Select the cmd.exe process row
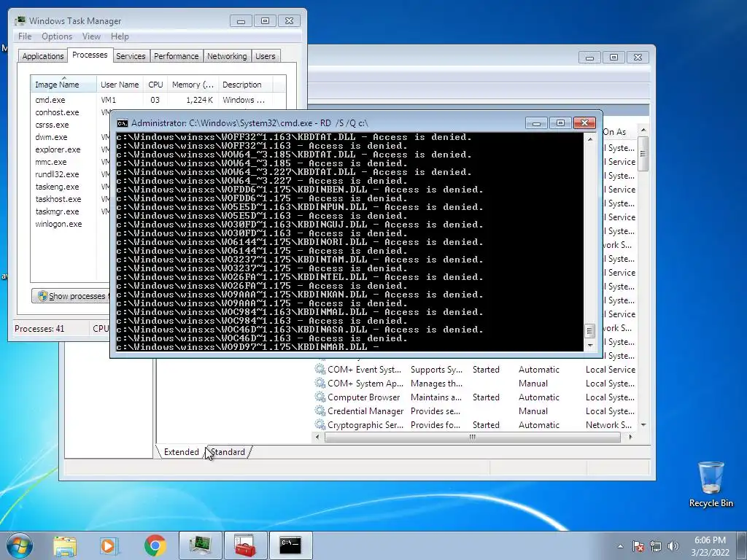 (158, 100)
